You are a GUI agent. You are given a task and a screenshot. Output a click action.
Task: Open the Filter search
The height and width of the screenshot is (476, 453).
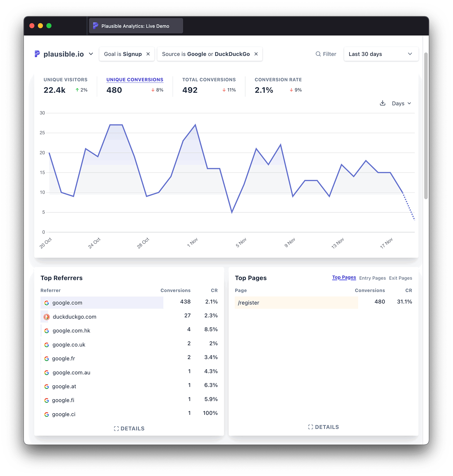(x=326, y=54)
